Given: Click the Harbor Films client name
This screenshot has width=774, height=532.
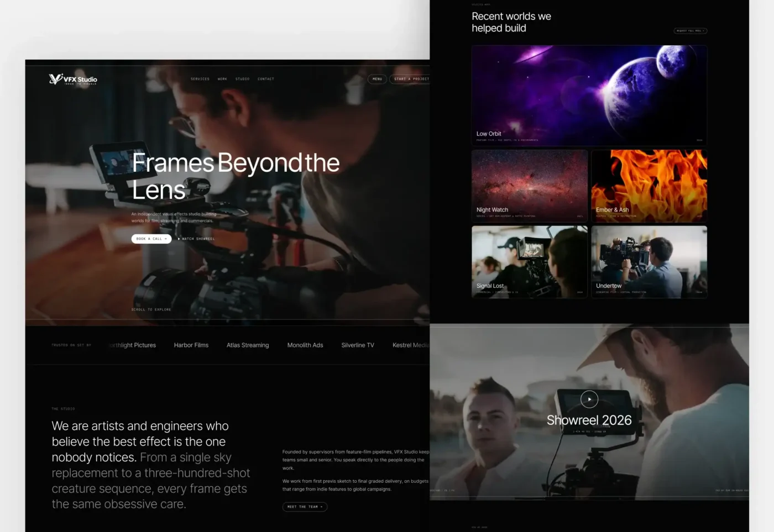Looking at the screenshot, I should pos(191,345).
